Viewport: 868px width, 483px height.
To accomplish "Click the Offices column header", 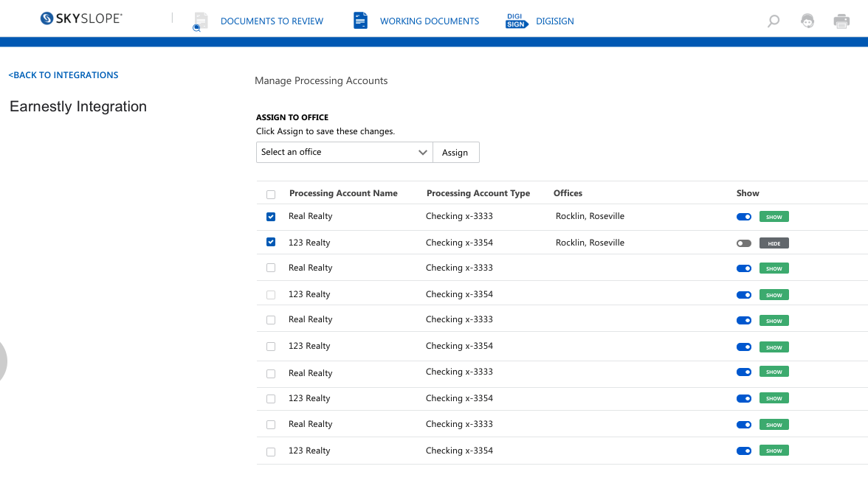I will point(568,193).
